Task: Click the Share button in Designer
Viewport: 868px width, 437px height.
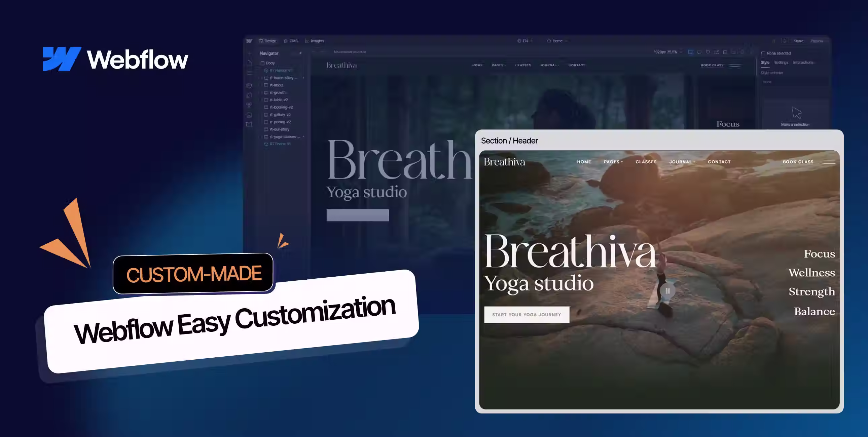Action: pos(798,41)
